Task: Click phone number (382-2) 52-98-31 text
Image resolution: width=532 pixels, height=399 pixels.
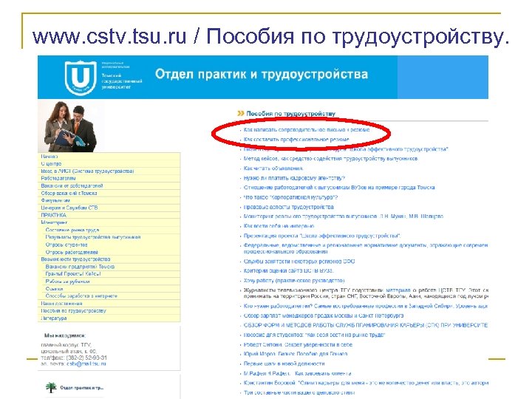Action: tap(86, 358)
